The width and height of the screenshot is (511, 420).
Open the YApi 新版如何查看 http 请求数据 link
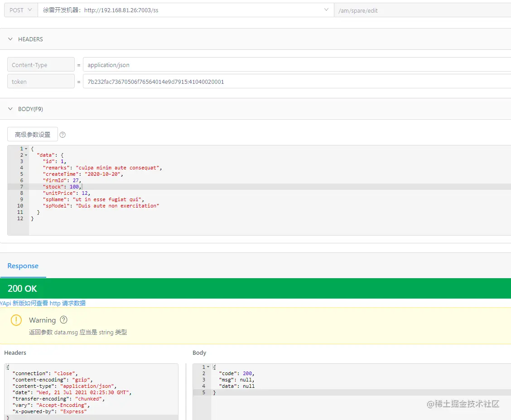(43, 303)
